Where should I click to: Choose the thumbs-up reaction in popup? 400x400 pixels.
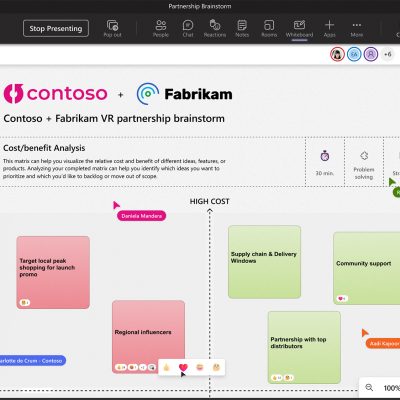(x=167, y=367)
